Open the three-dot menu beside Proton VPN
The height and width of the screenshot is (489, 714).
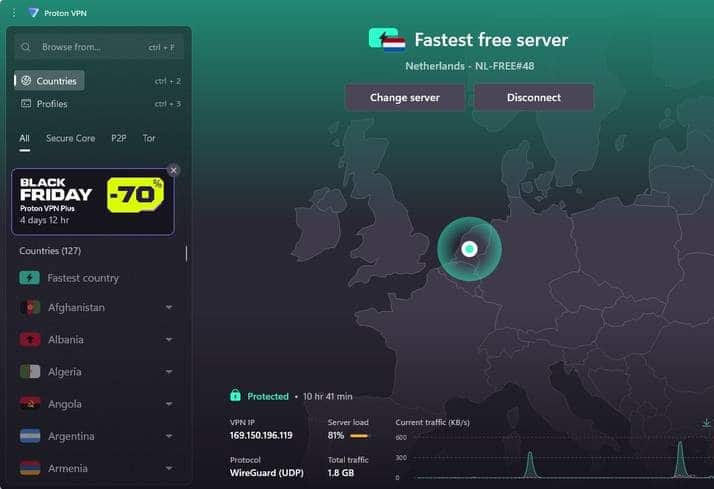click(x=14, y=13)
